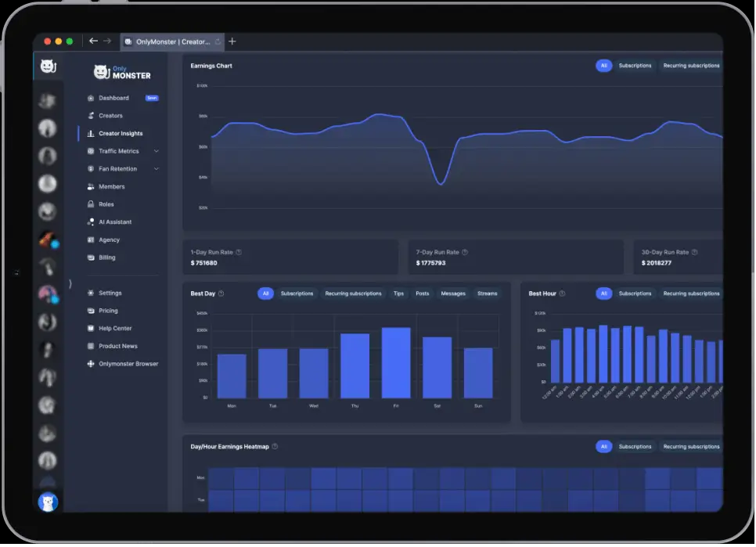Open Settings gear icon in sidebar
Screen dimensions: 756x547
pos(91,293)
